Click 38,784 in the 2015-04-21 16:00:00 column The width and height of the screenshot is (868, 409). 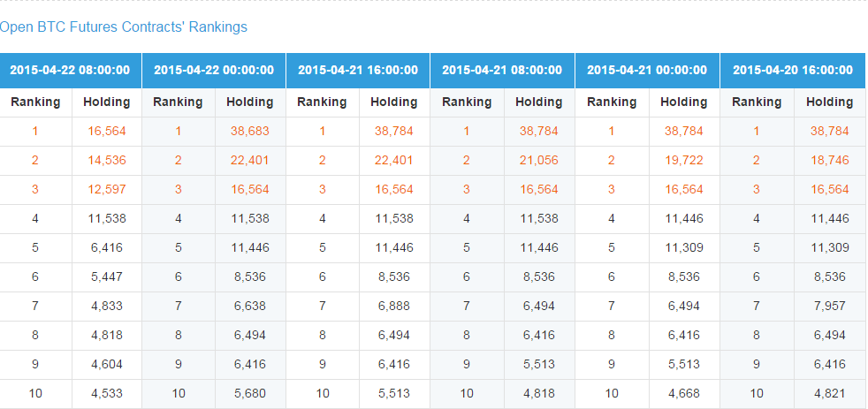(394, 131)
